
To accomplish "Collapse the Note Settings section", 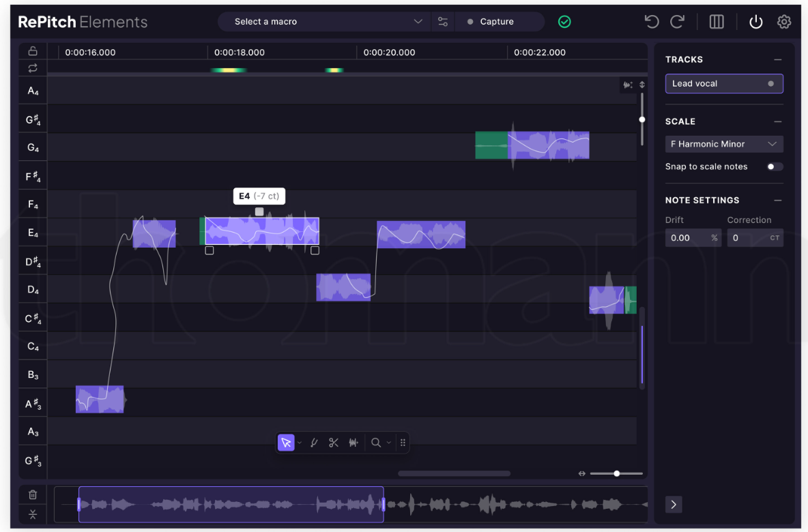I will (777, 200).
